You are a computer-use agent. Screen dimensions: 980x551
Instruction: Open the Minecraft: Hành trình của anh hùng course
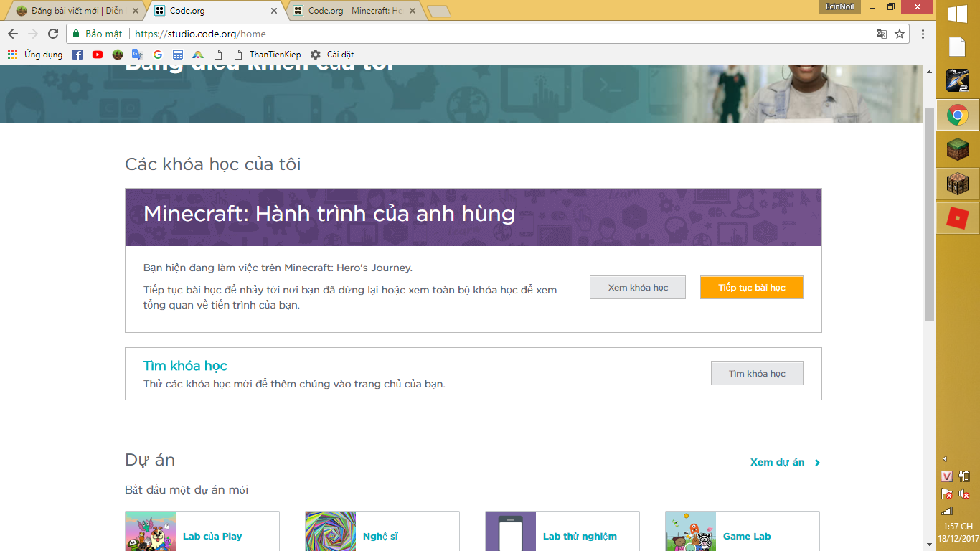point(329,214)
